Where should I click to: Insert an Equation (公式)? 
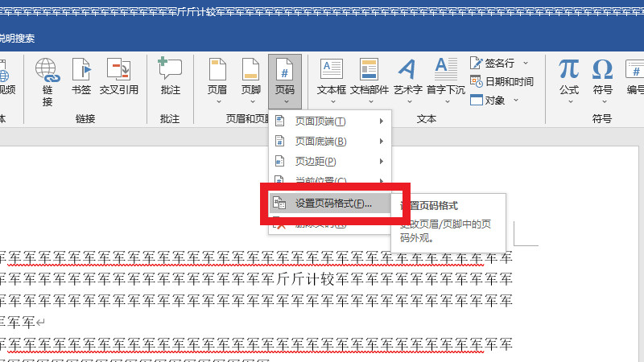(569, 81)
